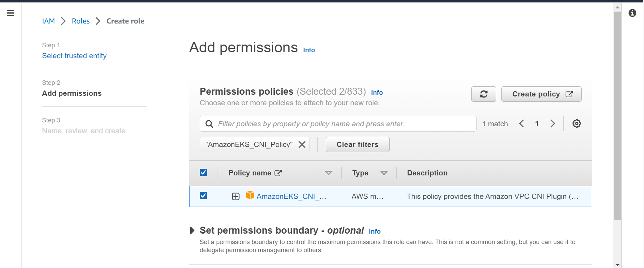Go to next page of policies

pos(553,123)
